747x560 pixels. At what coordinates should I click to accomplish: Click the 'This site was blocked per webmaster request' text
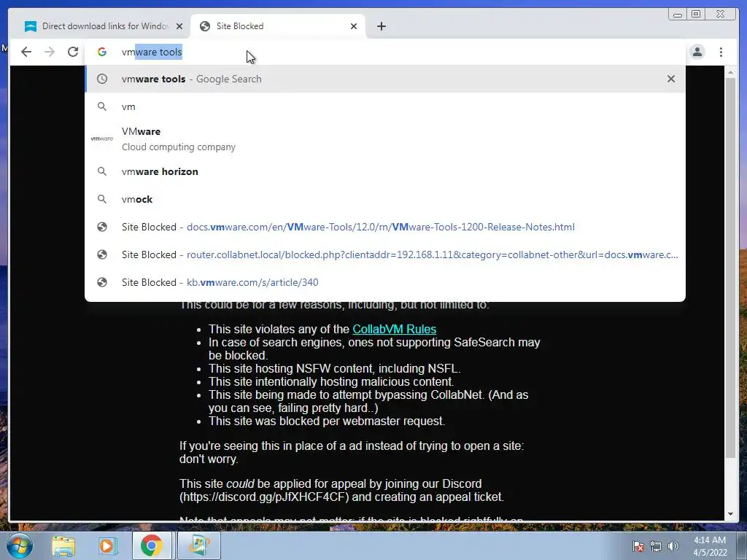click(x=327, y=421)
